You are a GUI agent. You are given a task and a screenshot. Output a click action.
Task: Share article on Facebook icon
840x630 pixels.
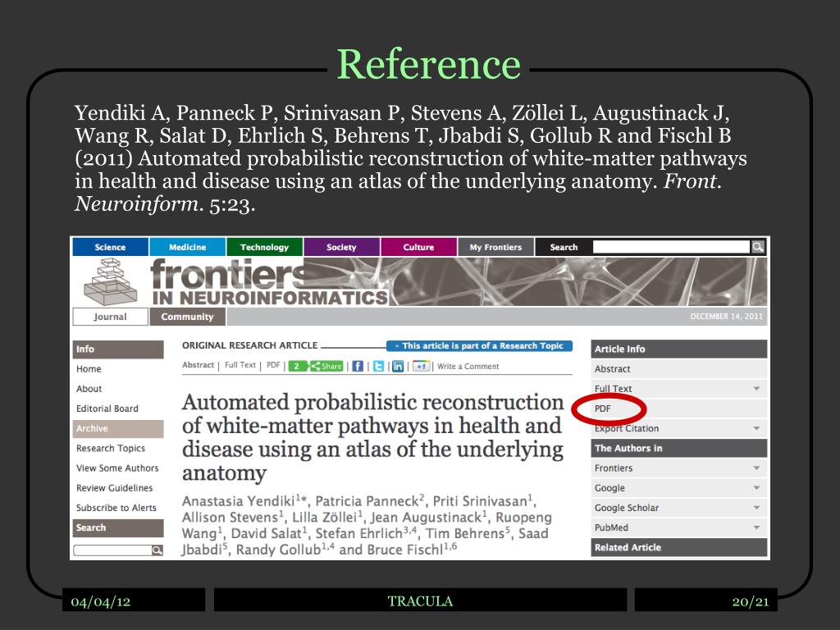pos(358,367)
